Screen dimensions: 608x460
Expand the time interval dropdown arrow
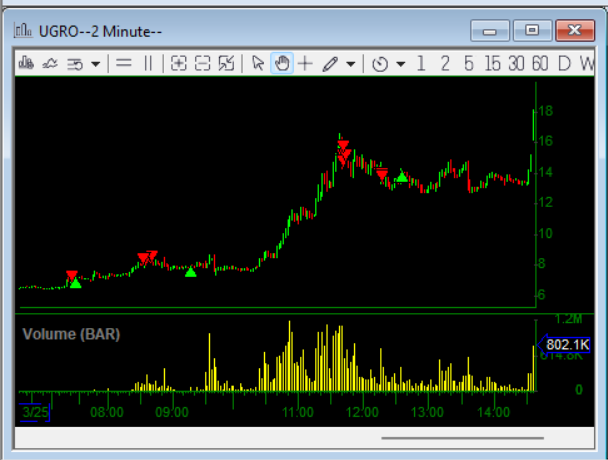(x=401, y=64)
